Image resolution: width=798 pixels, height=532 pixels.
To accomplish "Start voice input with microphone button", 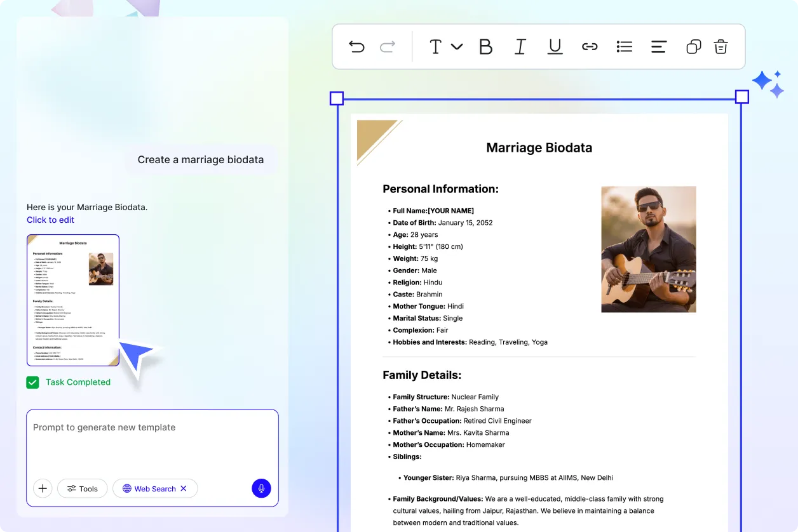I will pyautogui.click(x=261, y=488).
